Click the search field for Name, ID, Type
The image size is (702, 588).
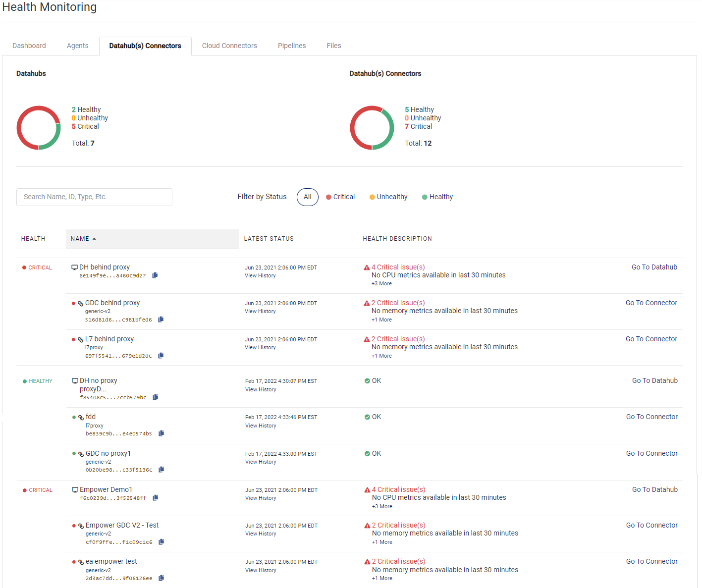[94, 197]
